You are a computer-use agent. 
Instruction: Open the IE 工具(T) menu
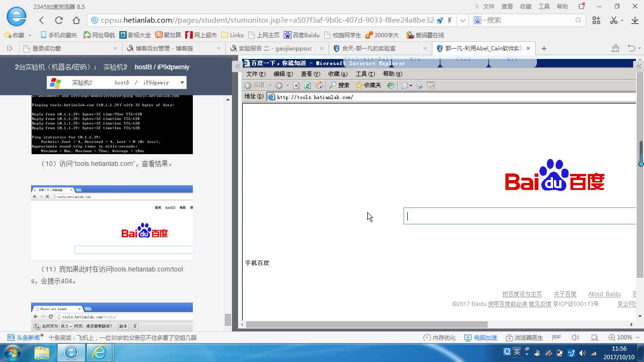[365, 74]
